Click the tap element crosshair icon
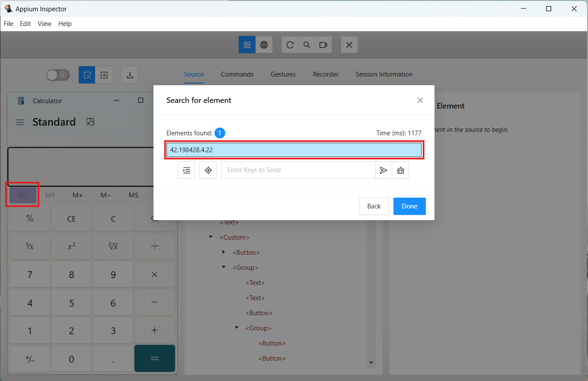The width and height of the screenshot is (588, 381). [208, 170]
